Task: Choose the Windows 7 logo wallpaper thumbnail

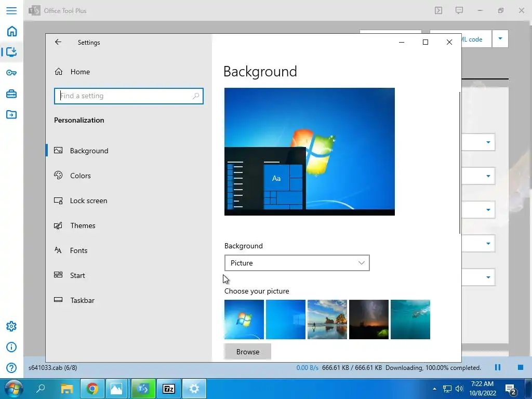Action: point(244,320)
